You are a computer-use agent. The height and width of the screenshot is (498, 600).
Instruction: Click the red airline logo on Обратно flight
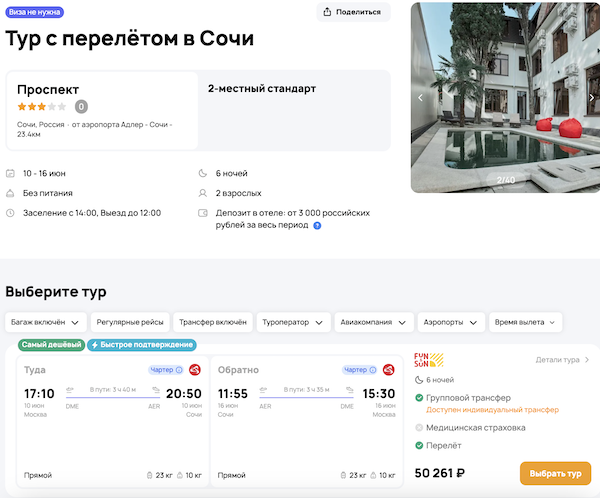(391, 370)
